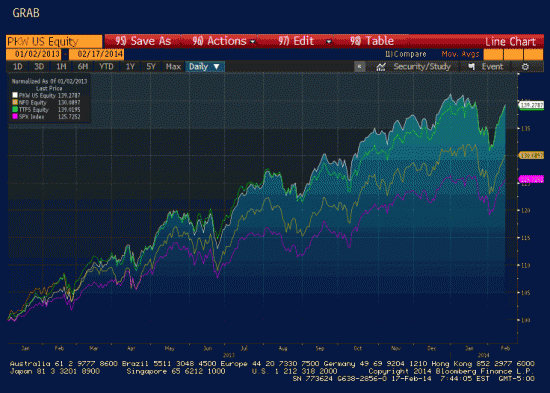Click the 95) Save As button

(143, 41)
